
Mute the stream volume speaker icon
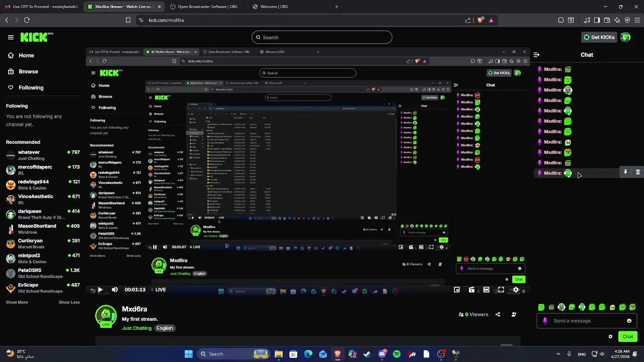tap(115, 290)
